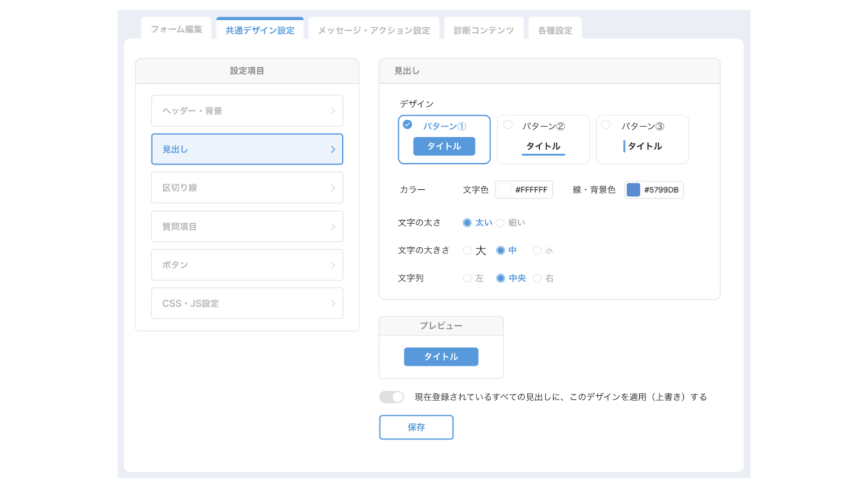Choose the パターン③ heading design
The width and height of the screenshot is (868, 488).
[x=643, y=140]
